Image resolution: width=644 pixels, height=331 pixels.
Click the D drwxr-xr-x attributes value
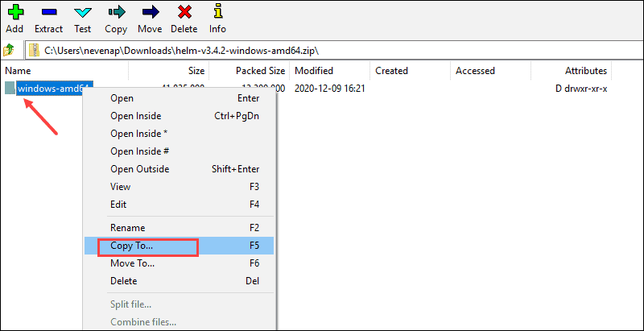tap(581, 89)
